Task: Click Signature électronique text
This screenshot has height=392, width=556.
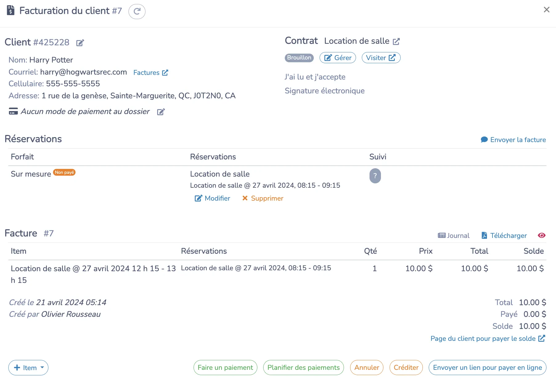Action: 325,91
